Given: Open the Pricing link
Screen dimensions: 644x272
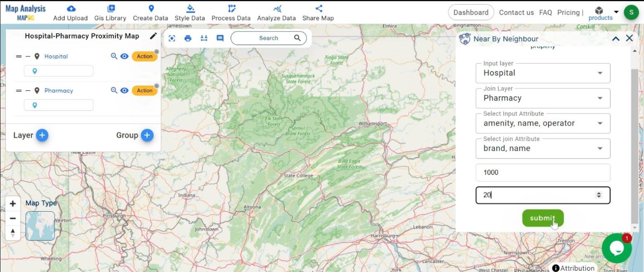Looking at the screenshot, I should tap(568, 13).
